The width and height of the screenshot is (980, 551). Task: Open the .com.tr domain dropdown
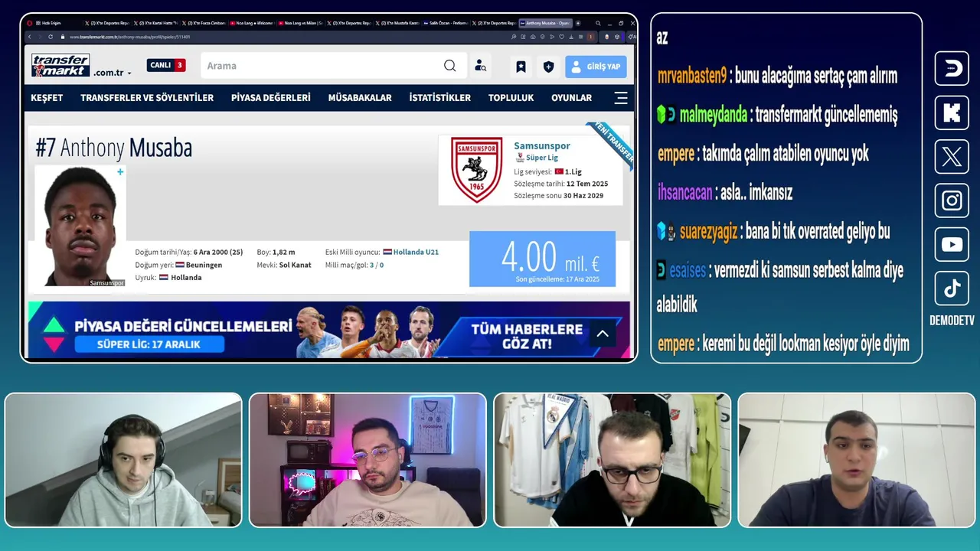coord(113,73)
